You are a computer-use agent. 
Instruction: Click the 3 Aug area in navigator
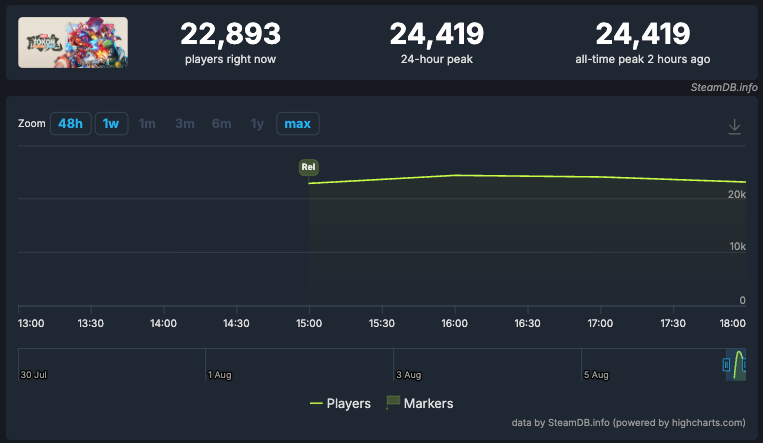pyautogui.click(x=408, y=375)
